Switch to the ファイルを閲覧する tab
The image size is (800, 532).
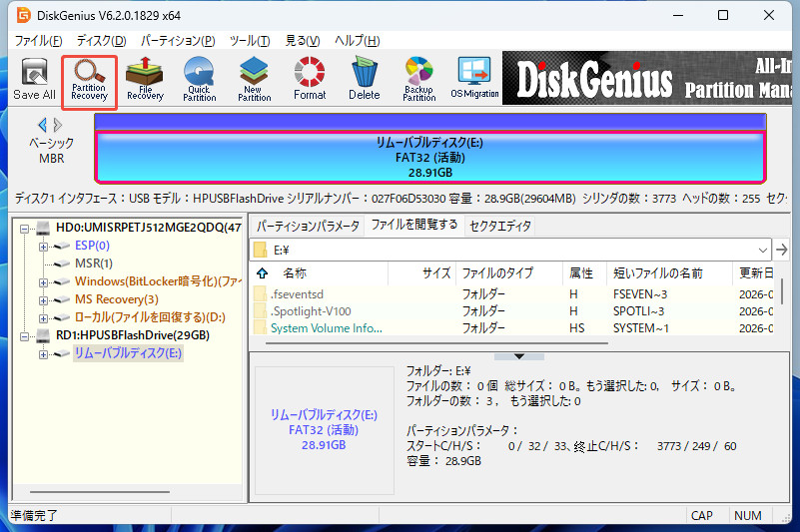tap(413, 225)
